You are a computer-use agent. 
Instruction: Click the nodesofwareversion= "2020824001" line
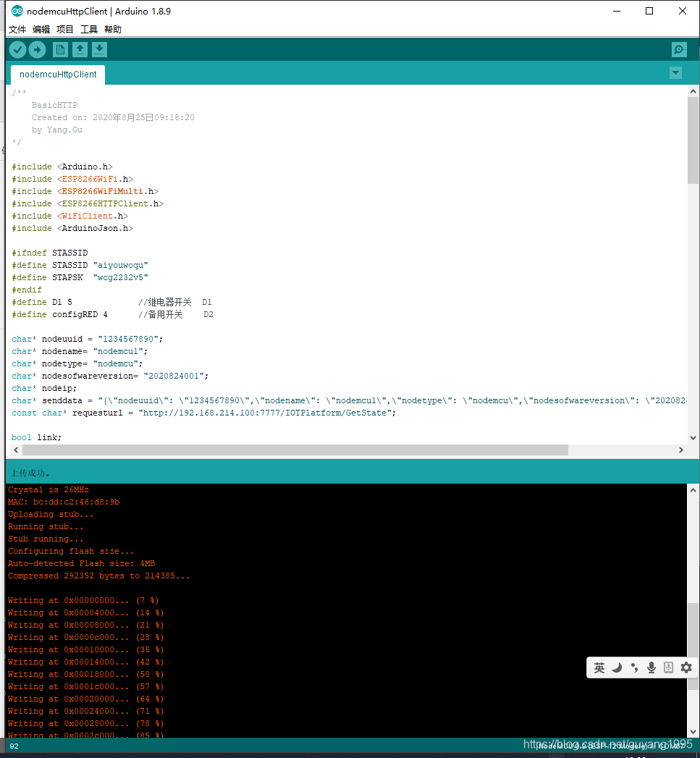(110, 376)
